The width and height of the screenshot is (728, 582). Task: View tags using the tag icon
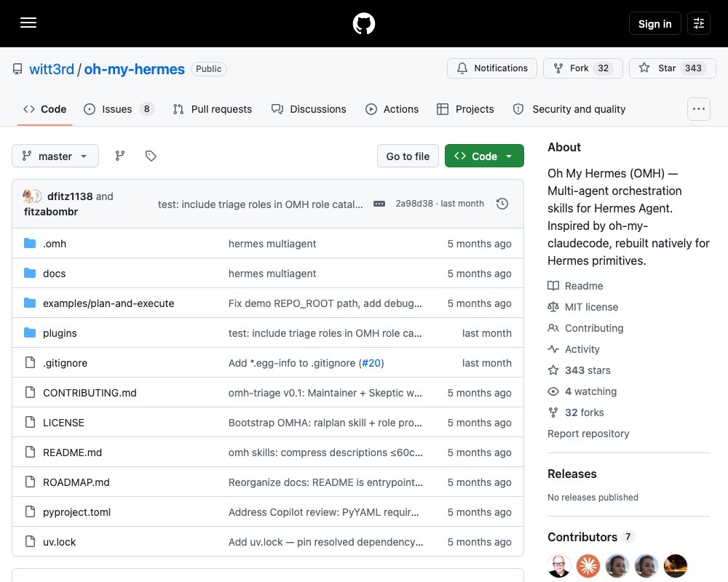pos(151,156)
